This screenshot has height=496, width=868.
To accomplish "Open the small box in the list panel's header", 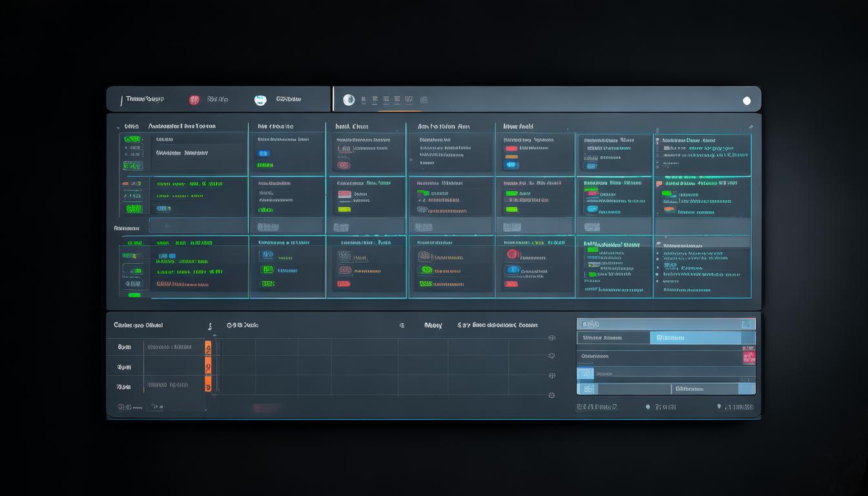I will tap(748, 324).
